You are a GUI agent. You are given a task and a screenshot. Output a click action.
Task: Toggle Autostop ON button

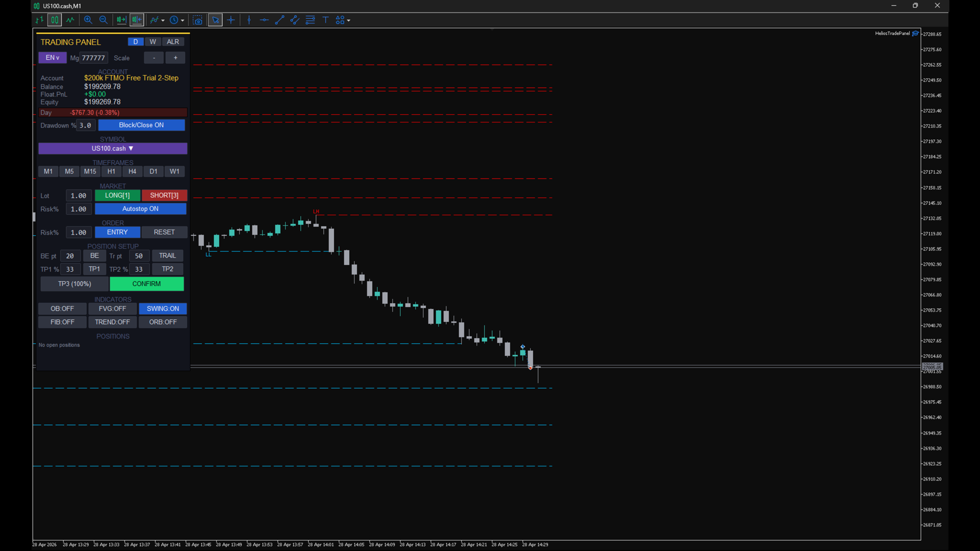pos(140,209)
